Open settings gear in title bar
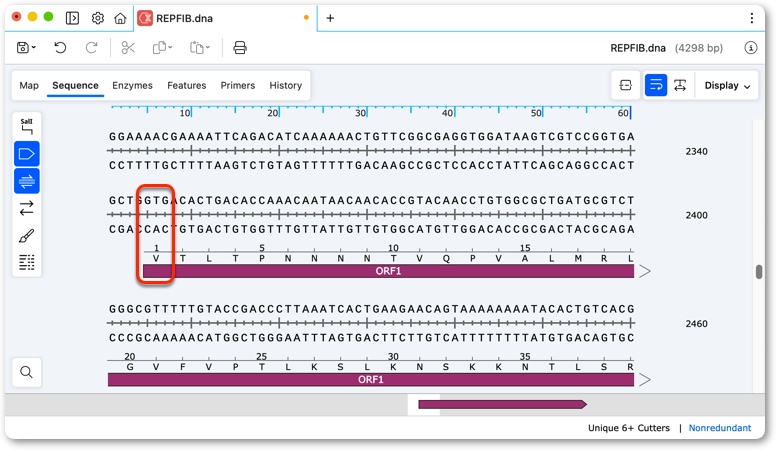The height and width of the screenshot is (450, 776). (97, 18)
